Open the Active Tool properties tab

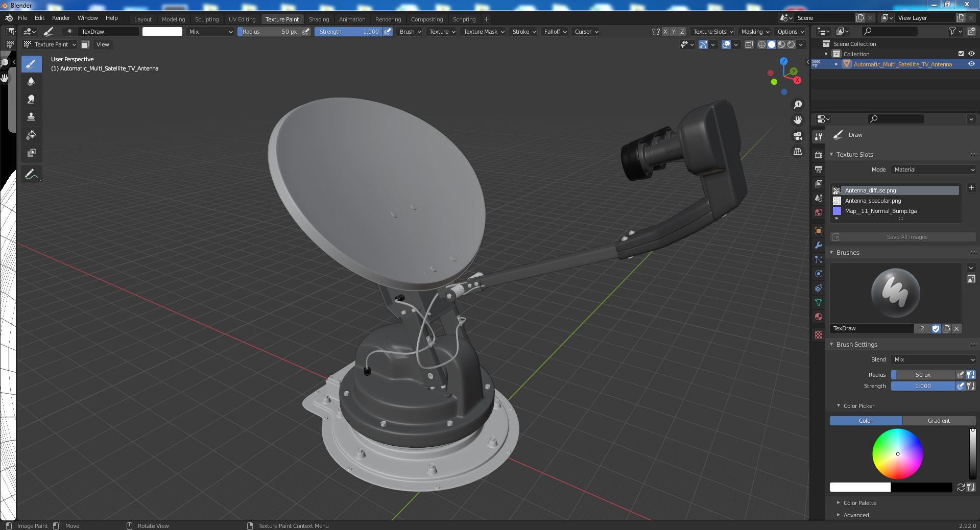pyautogui.click(x=819, y=136)
